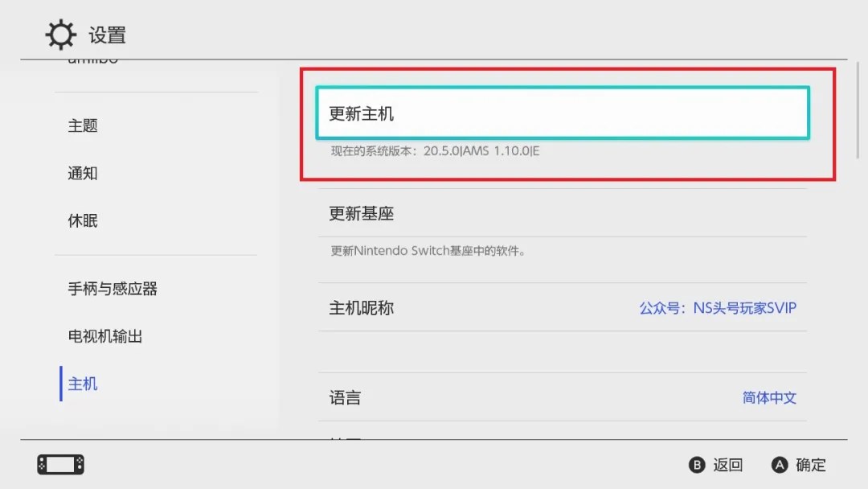
Task: Open 语言 setting row
Action: pyautogui.click(x=563, y=397)
